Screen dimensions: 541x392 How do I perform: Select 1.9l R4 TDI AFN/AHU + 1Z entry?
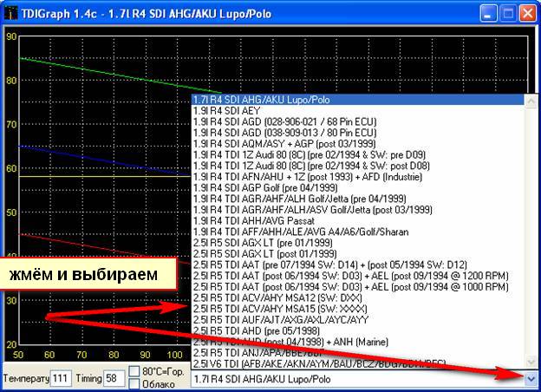(x=357, y=177)
